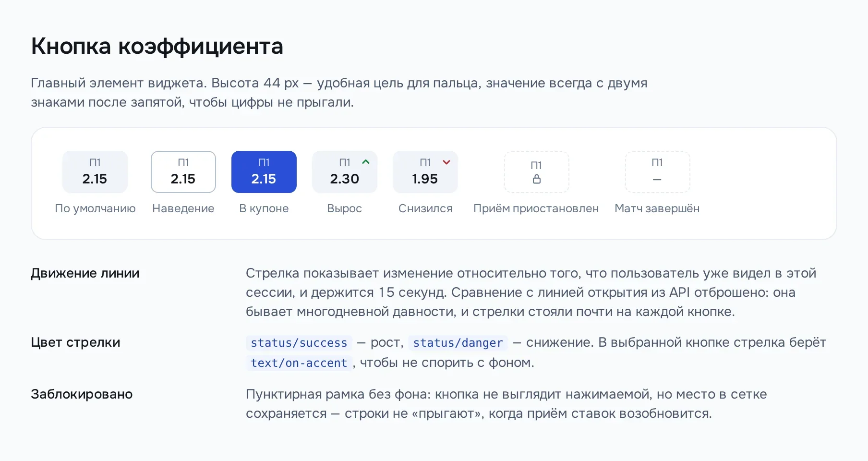
Task: Click the finished-match П1 dash button
Action: point(658,172)
